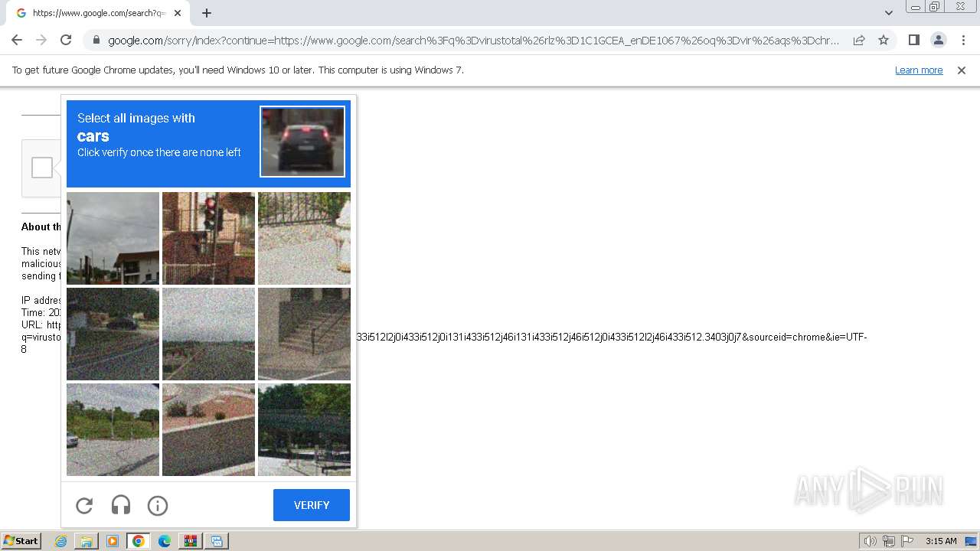Select the tile with shrubs and pavement

208,429
